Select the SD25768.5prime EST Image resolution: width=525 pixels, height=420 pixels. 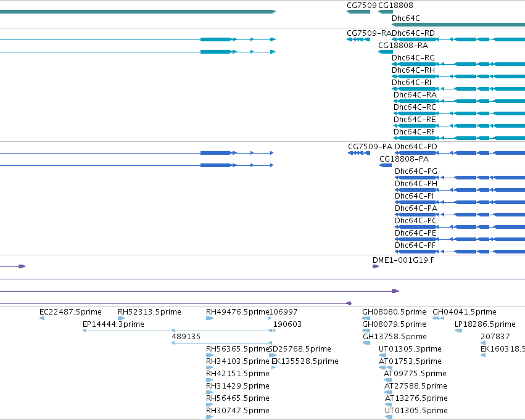273,355
